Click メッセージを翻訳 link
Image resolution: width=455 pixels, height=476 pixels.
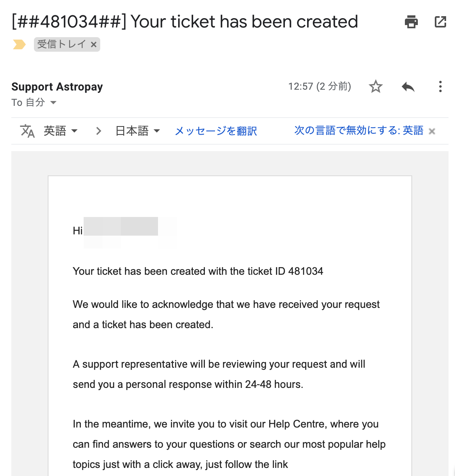point(216,131)
